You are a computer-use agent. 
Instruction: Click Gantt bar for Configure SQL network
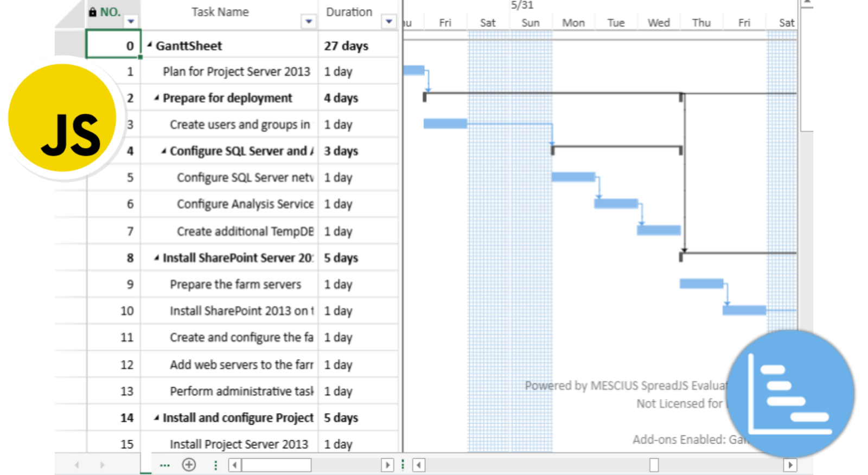[x=573, y=177]
